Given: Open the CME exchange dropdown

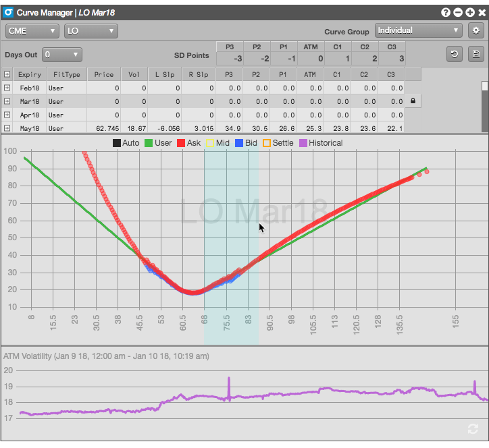Looking at the screenshot, I should (x=32, y=31).
